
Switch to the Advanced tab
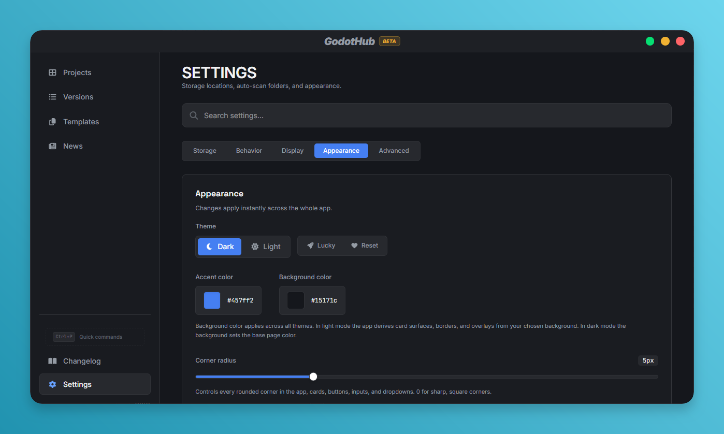tap(394, 151)
